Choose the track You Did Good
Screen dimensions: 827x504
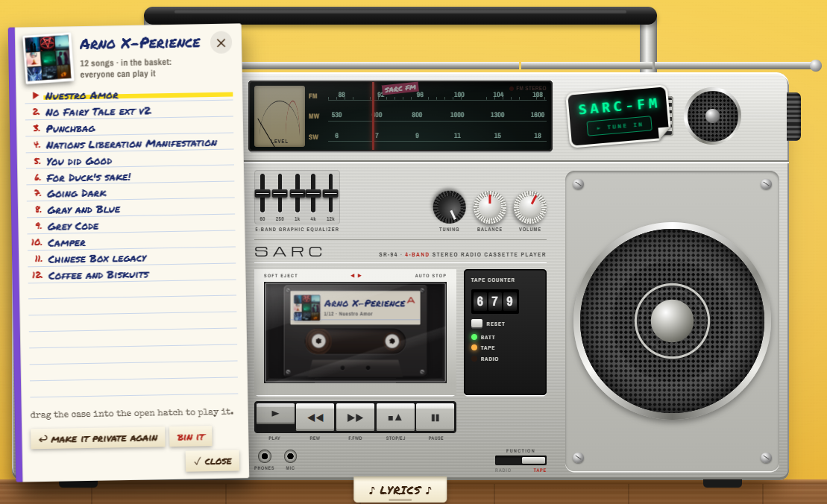coord(132,161)
